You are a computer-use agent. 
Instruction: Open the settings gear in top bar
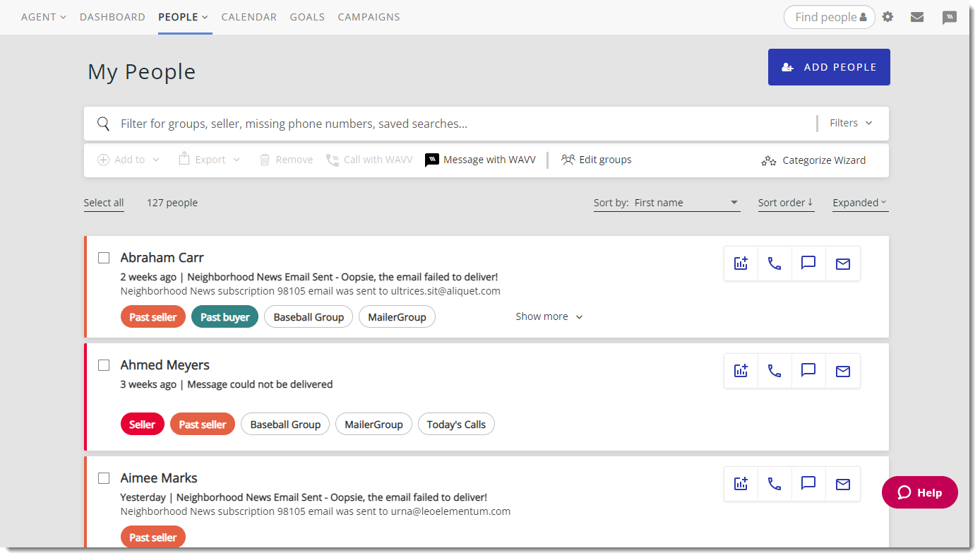pos(888,17)
